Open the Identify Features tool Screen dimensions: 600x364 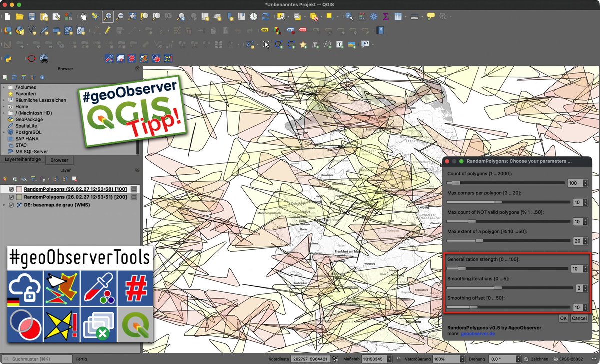pyautogui.click(x=349, y=17)
